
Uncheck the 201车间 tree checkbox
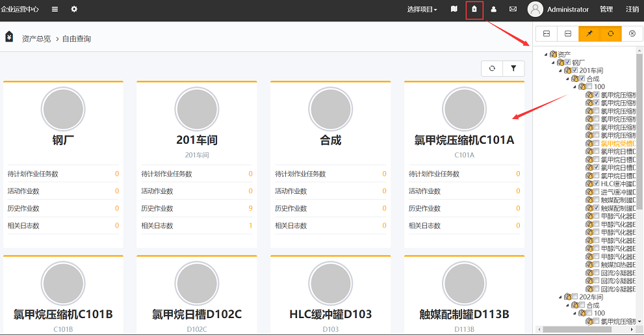point(574,70)
